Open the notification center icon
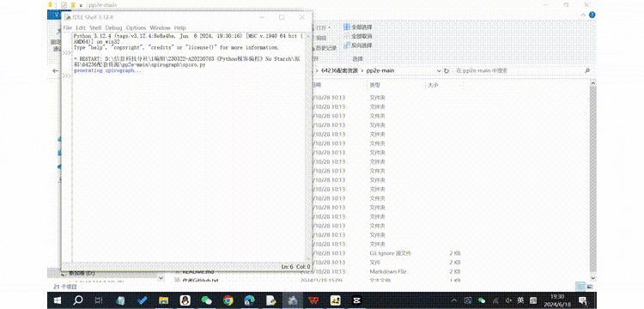This screenshot has height=309, width=644. pyautogui.click(x=582, y=300)
